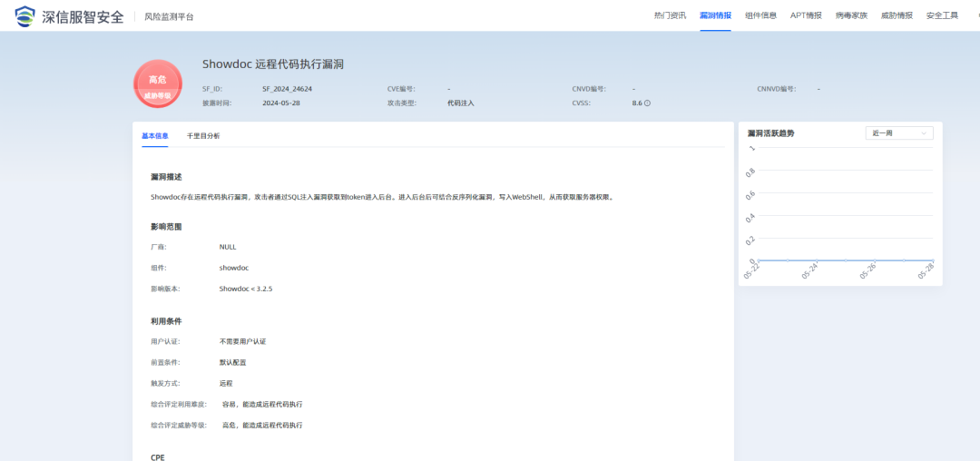980x461 pixels.
Task: Click the vendor value NULL
Action: (228, 247)
